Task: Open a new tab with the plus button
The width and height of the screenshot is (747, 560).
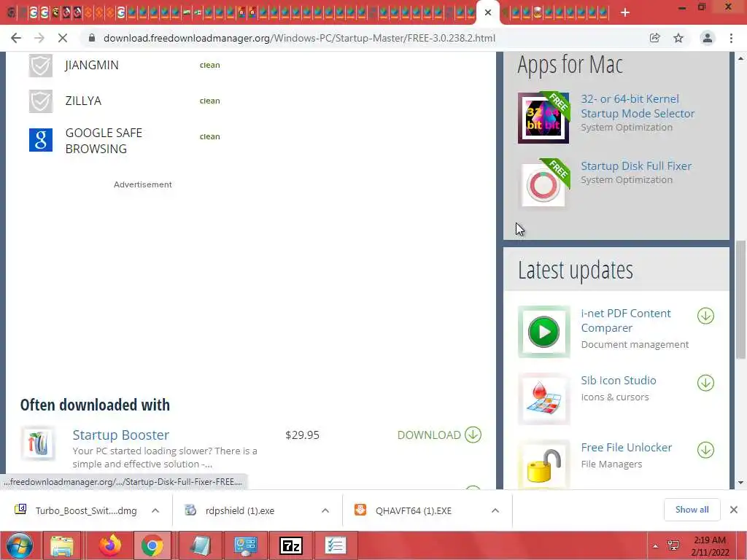Action: [x=625, y=13]
